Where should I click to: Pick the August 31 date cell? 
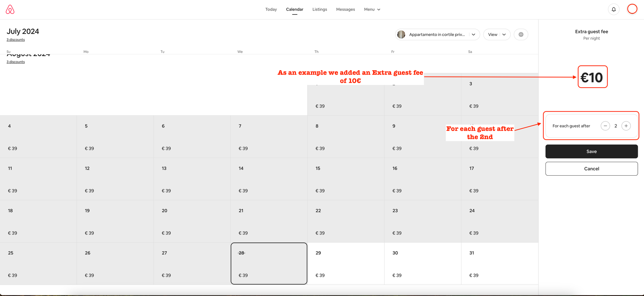(x=499, y=264)
